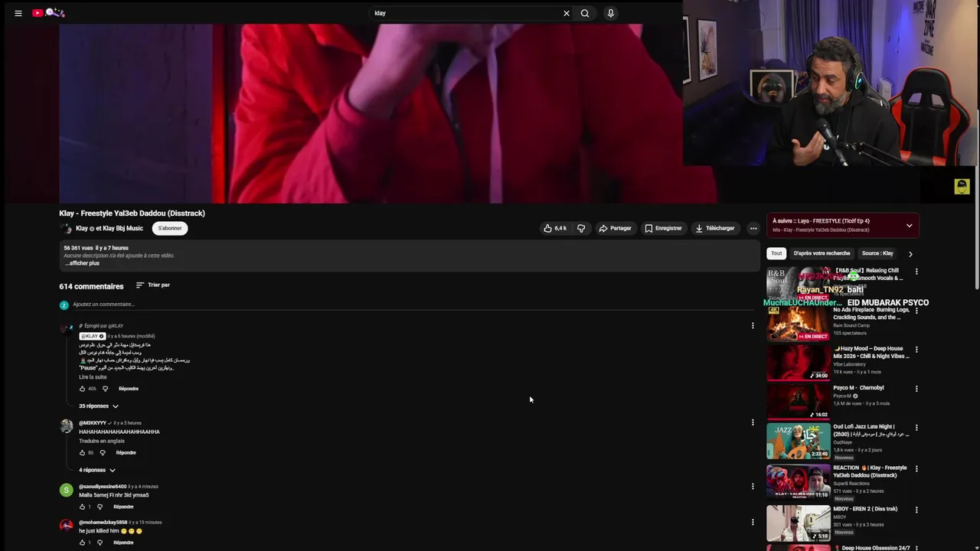The image size is (980, 551).
Task: Open the @M3KKYYY commenter avatar
Action: 67,425
